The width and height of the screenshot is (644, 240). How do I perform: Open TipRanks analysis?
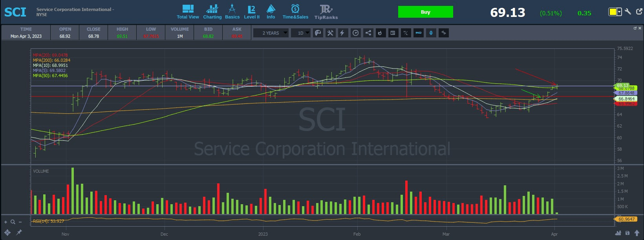326,12
